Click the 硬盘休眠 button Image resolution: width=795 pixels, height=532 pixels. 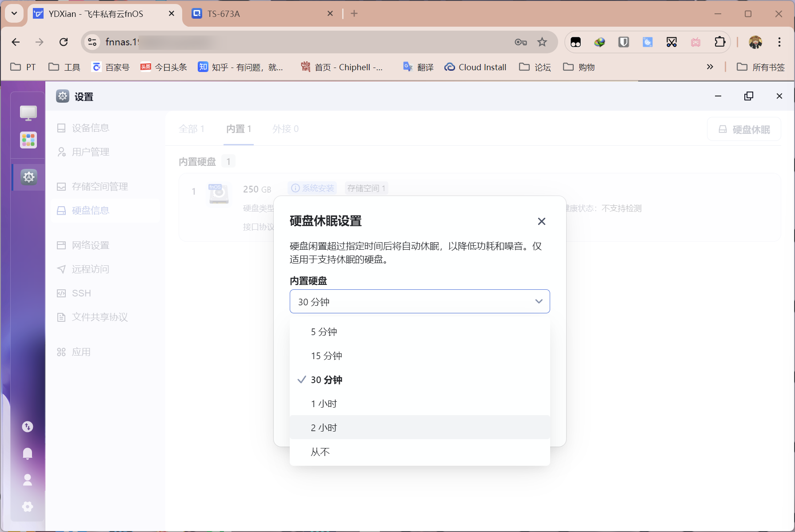pos(744,129)
